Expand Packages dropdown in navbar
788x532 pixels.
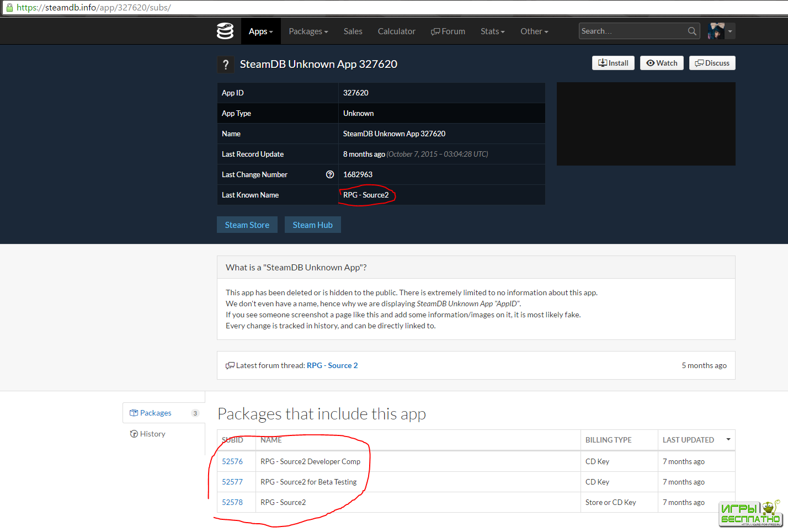pos(308,31)
